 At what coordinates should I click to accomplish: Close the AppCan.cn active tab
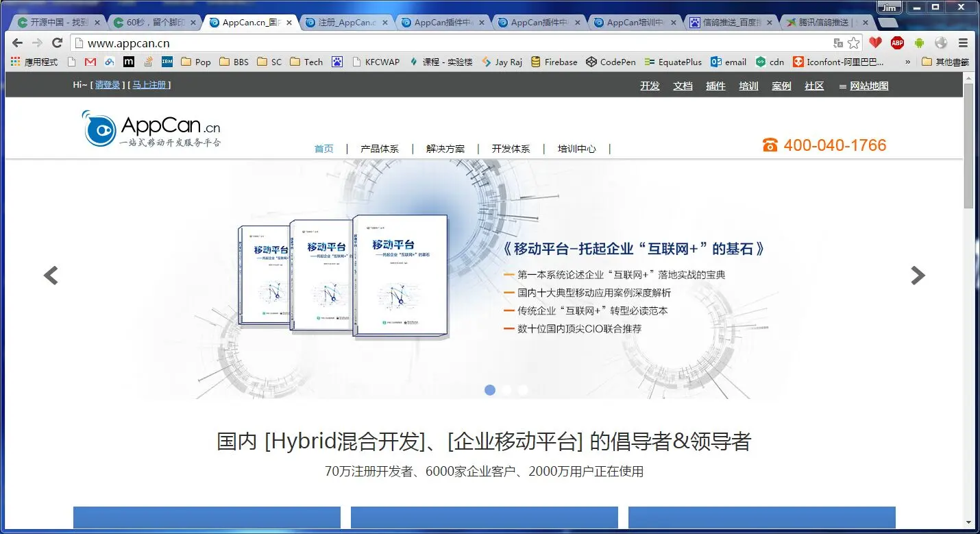point(289,23)
